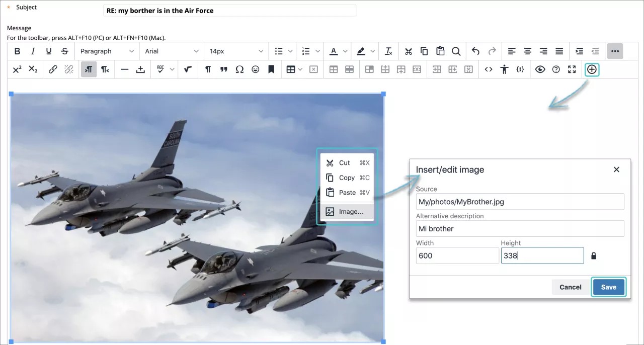Viewport: 644px width, 345px height.
Task: Select the Insert special character tool
Action: 239,69
